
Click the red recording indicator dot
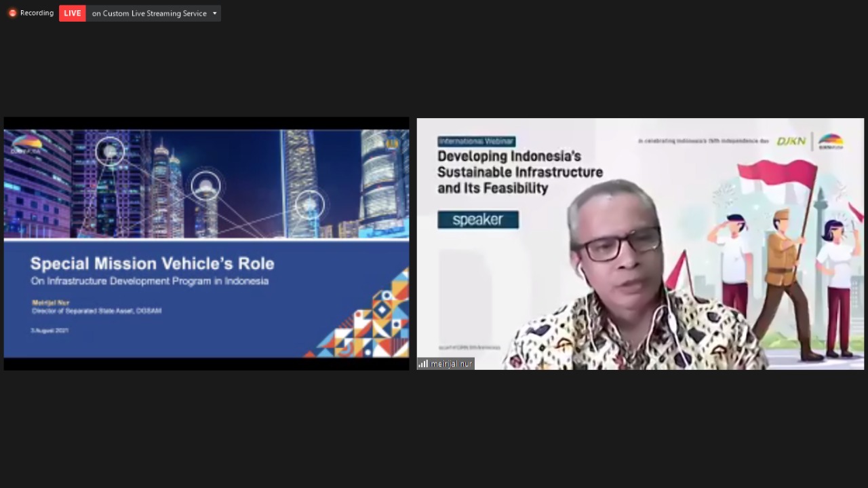coord(12,13)
